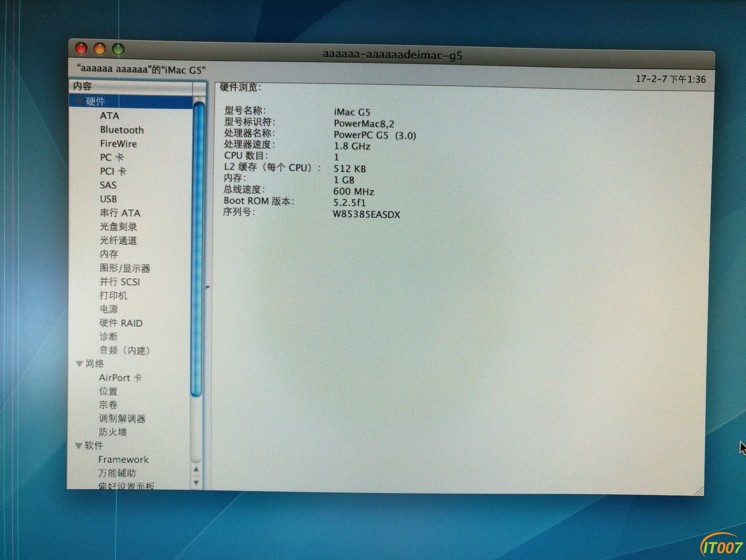Open the 图形/显示器 entry

[125, 268]
